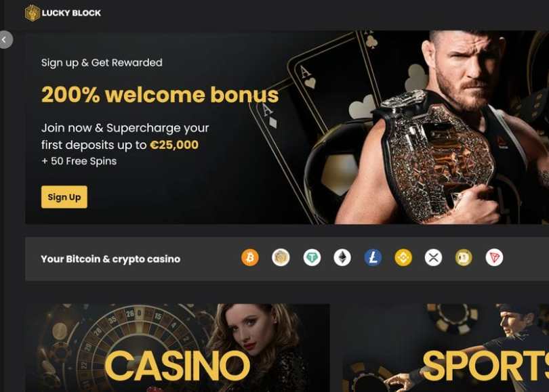Choose the Ethereum diamond coin icon
Image resolution: width=549 pixels, height=392 pixels.
coord(342,258)
